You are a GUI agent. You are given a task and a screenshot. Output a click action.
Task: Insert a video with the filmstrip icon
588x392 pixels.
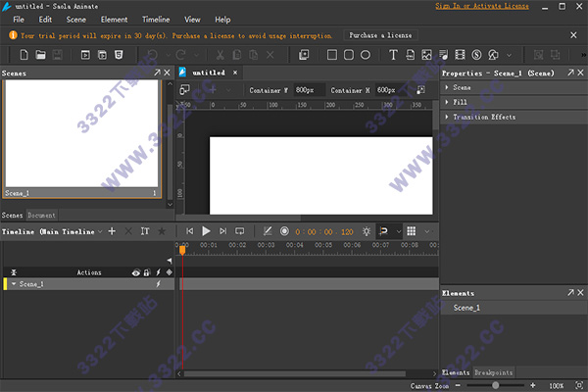(460, 55)
